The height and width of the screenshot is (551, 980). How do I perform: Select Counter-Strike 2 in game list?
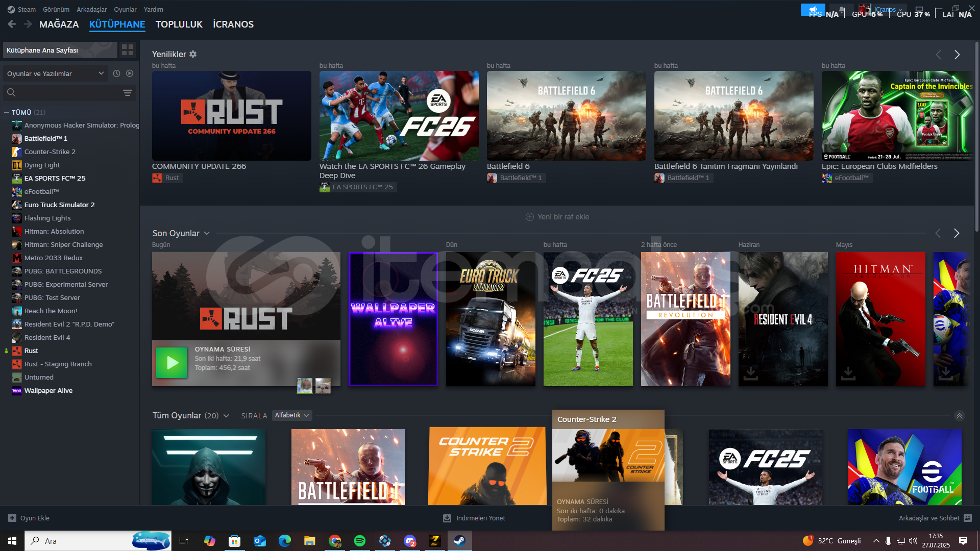tap(50, 152)
